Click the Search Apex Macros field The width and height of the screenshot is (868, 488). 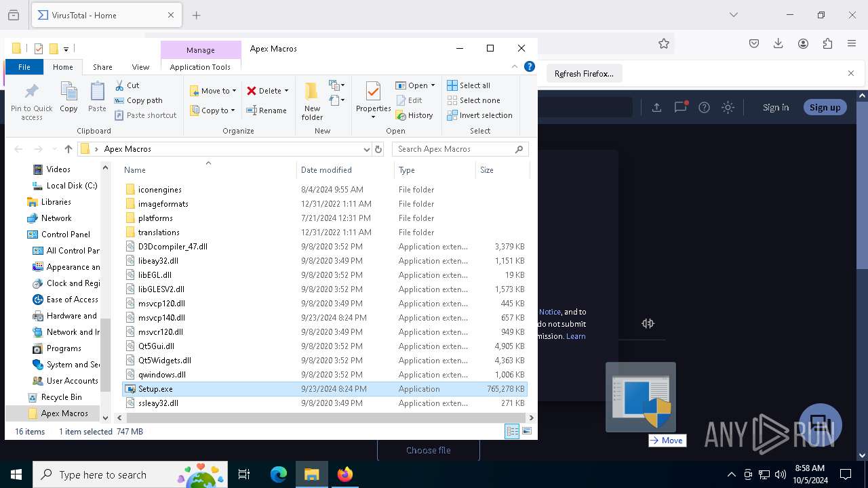pyautogui.click(x=460, y=149)
